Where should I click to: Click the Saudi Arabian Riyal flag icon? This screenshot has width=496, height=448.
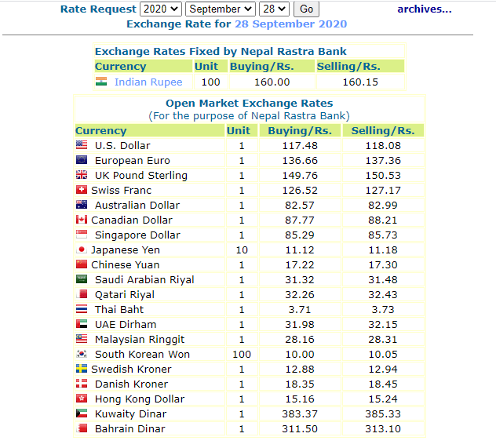click(x=82, y=279)
